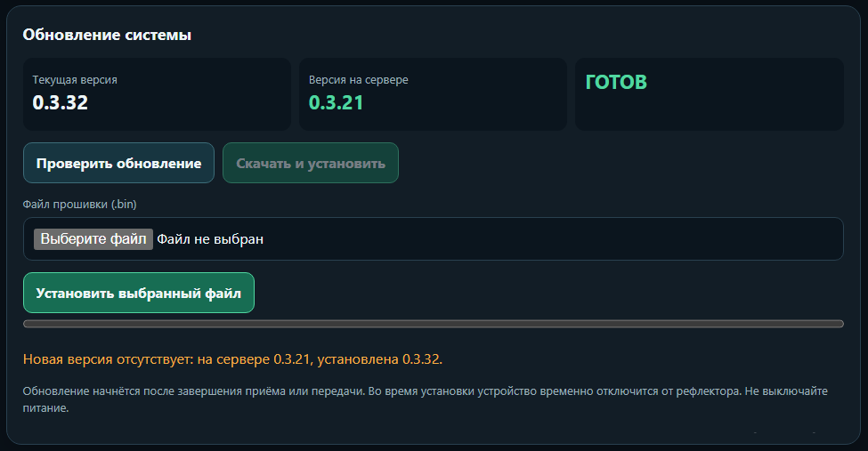
Task: Click empty area of firmware file field
Action: point(554,239)
